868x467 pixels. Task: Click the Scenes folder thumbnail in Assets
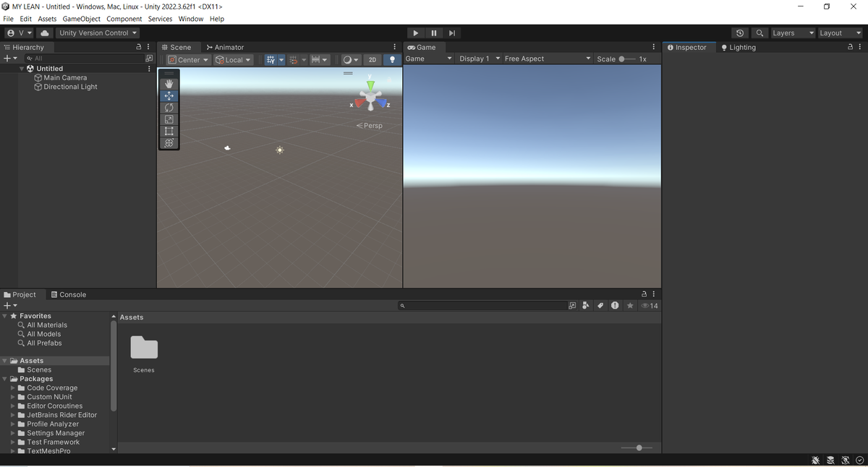click(144, 348)
